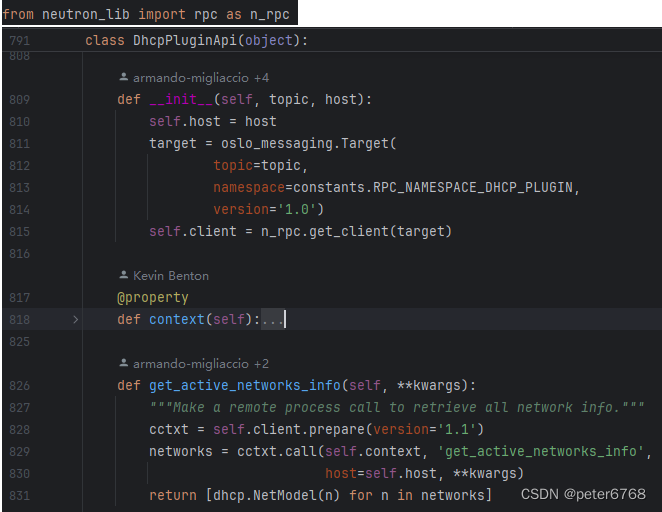Click line number 818 in gutter
The height and width of the screenshot is (512, 662).
point(19,320)
